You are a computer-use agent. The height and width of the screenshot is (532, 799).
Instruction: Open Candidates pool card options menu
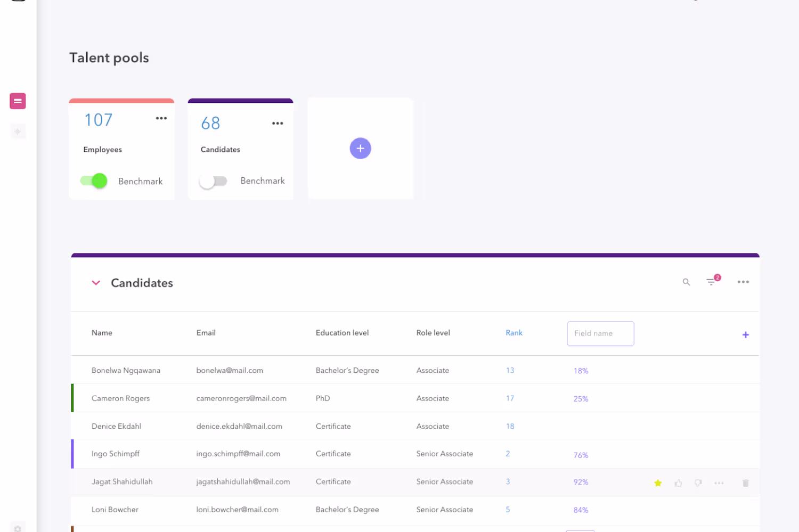click(278, 123)
